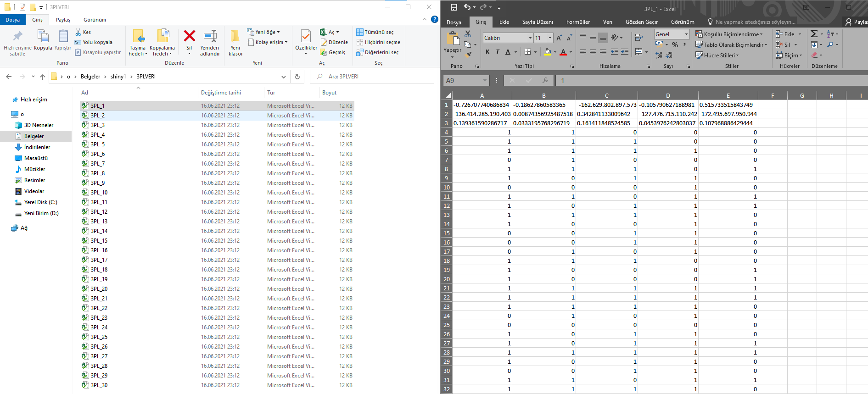Click the decrease font size icon
The height and width of the screenshot is (394, 868).
point(569,38)
